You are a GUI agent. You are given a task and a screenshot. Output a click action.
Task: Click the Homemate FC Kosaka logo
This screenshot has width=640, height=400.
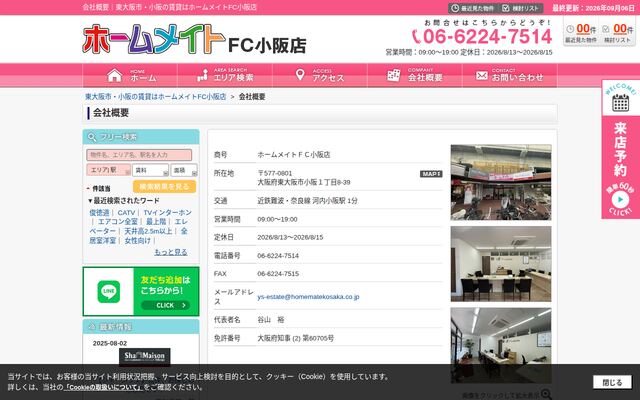pos(194,40)
